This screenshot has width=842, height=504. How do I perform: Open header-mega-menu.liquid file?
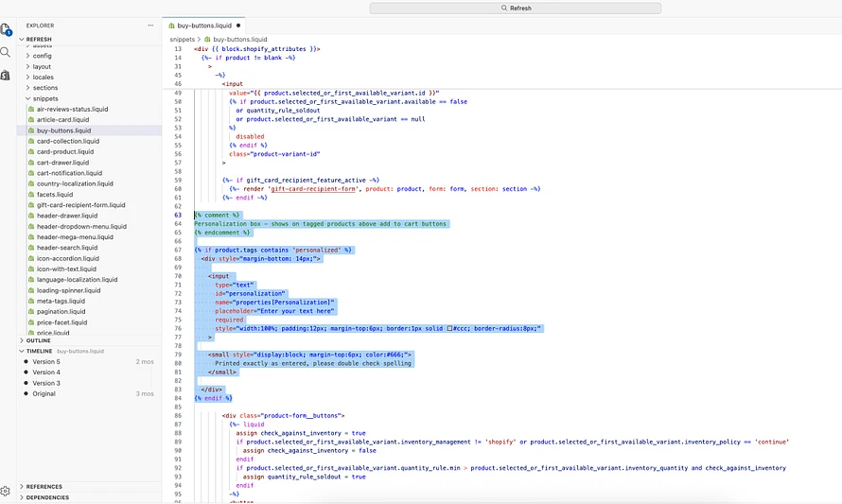click(x=75, y=237)
